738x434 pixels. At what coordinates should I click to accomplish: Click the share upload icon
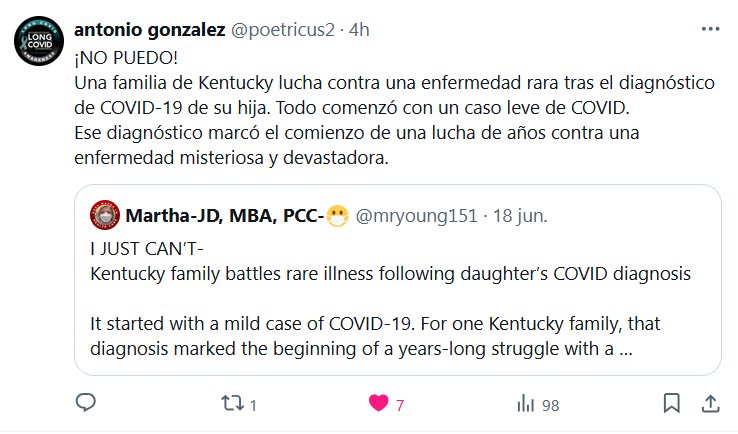click(x=710, y=404)
